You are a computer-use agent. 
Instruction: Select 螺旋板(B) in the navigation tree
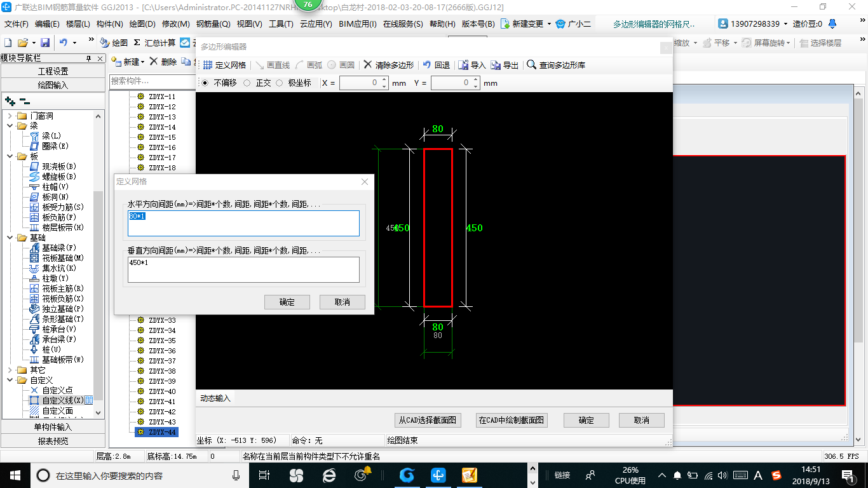click(x=59, y=177)
